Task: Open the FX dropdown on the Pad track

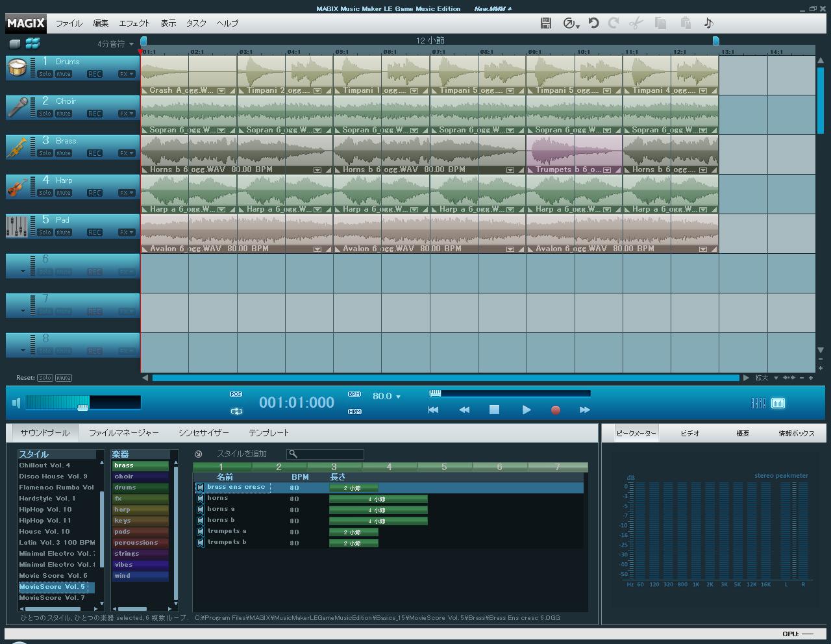Action: pyautogui.click(x=127, y=232)
